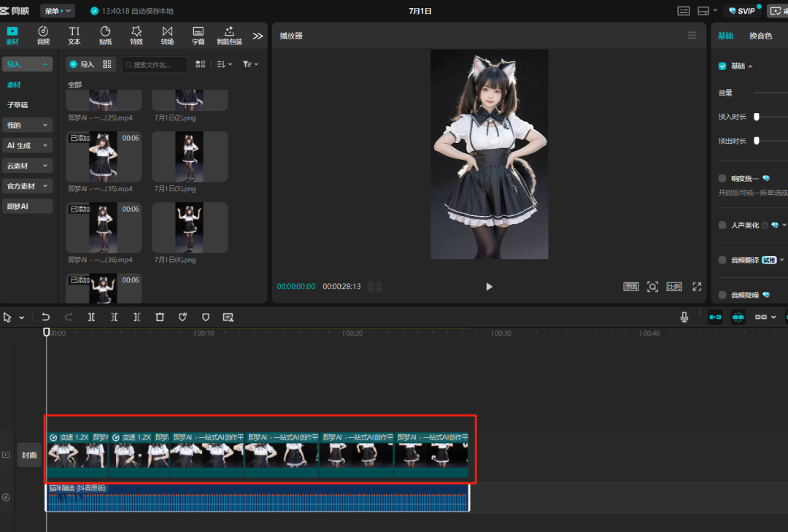Viewport: 788px width, 532px height.
Task: Select the 转场 (Transitions) icon
Action: [x=166, y=34]
